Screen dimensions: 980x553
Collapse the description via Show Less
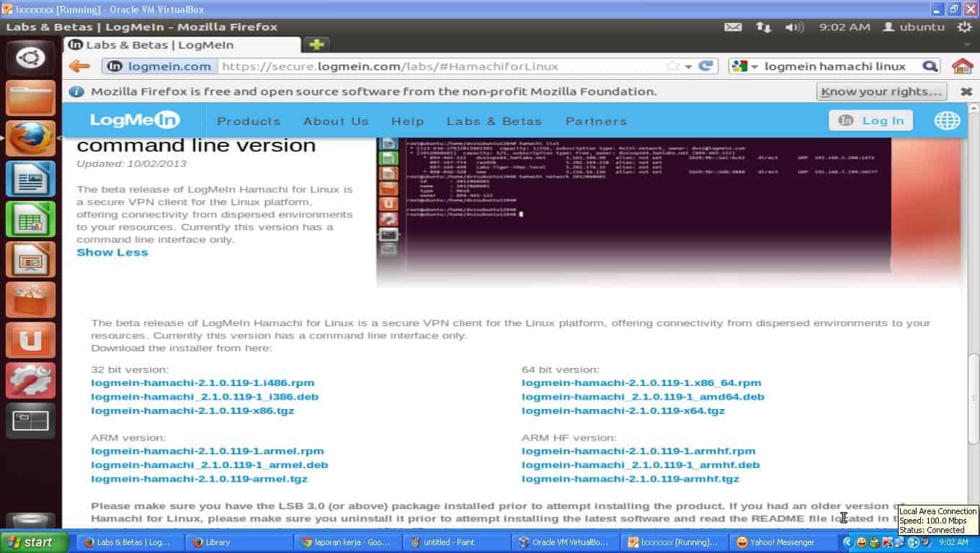point(112,252)
